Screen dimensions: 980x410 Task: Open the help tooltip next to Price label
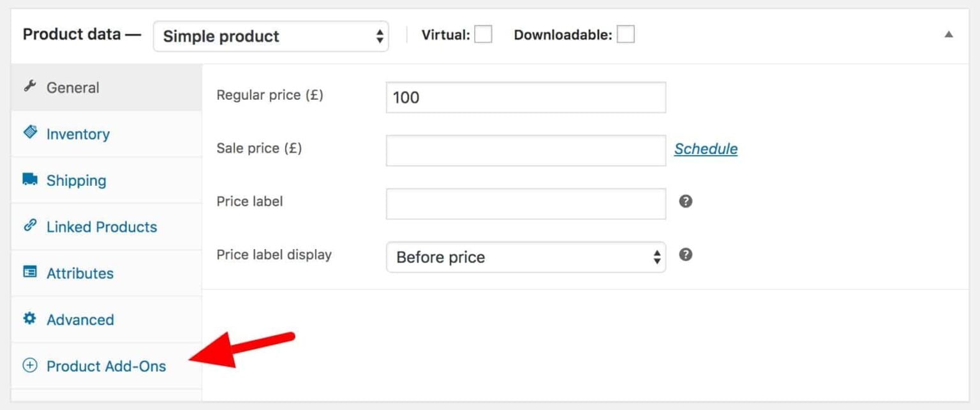(685, 201)
